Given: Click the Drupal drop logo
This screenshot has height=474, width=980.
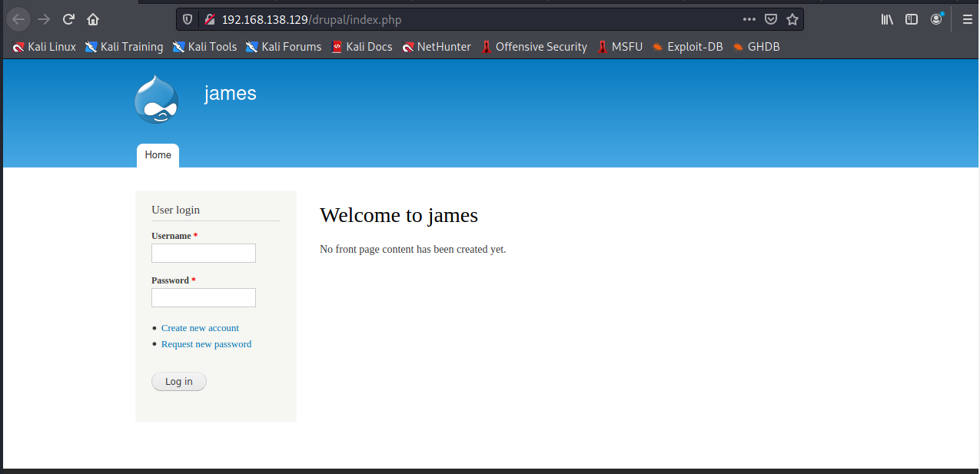Looking at the screenshot, I should [157, 99].
